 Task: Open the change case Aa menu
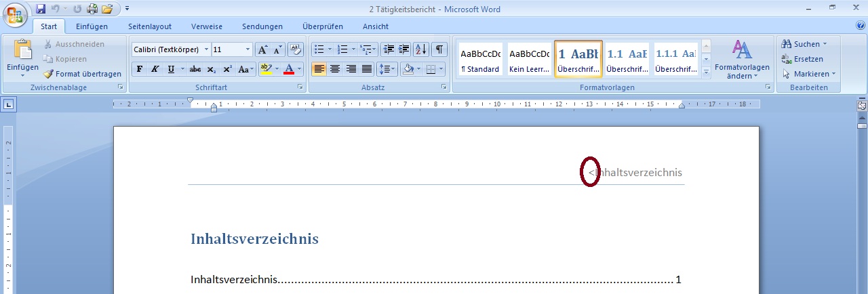[x=246, y=69]
